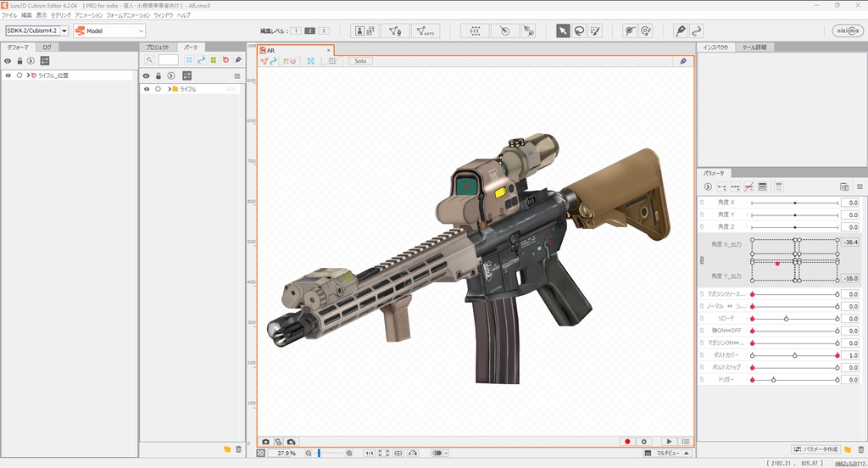This screenshot has height=468, width=868.
Task: Expand the ライフル folder in parts panel
Action: (x=169, y=89)
